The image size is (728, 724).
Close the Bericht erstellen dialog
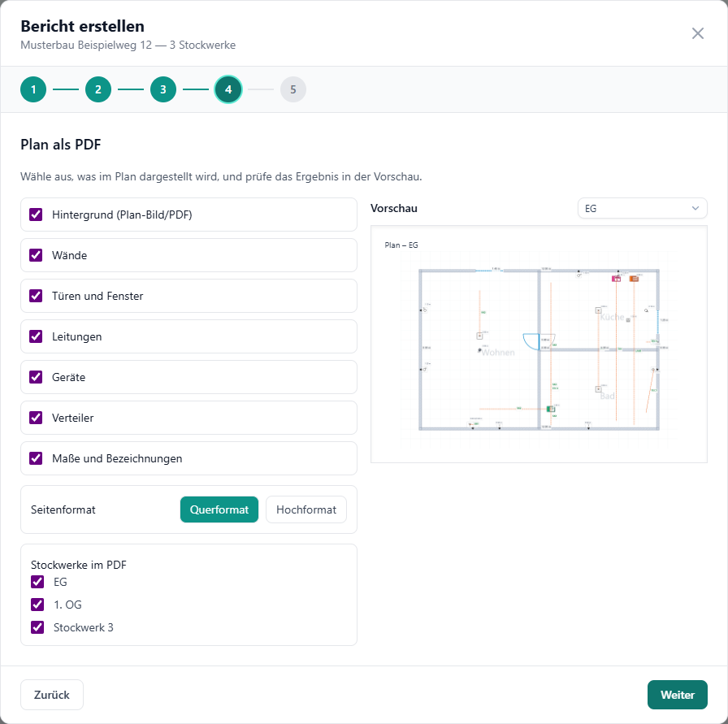tap(697, 33)
